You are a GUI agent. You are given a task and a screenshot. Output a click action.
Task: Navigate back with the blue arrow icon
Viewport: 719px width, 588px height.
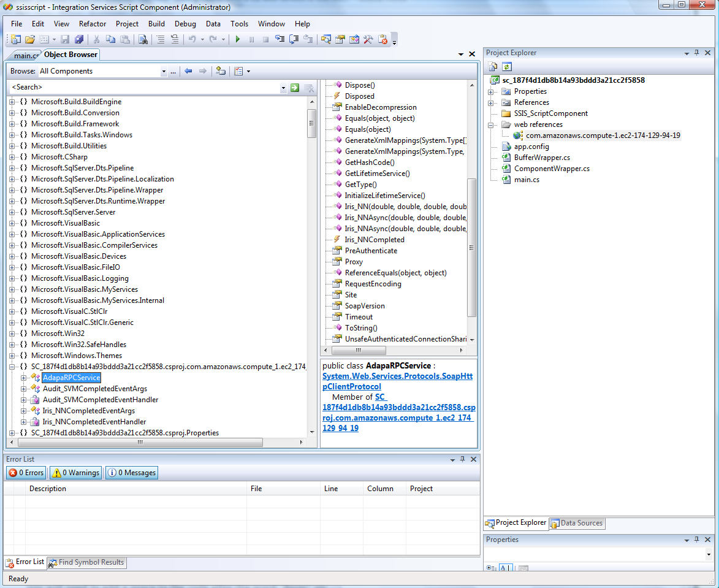click(188, 71)
